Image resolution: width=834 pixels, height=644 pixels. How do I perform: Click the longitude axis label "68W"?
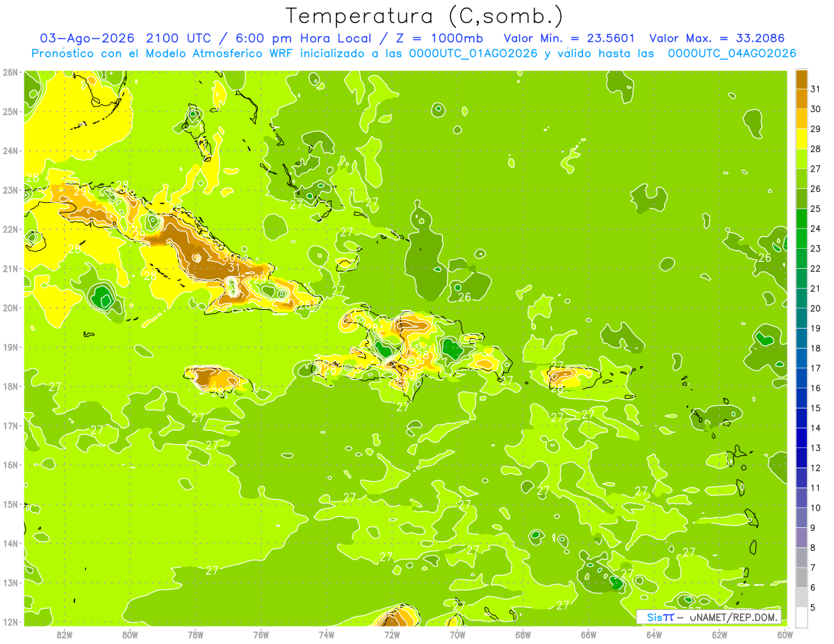[523, 635]
